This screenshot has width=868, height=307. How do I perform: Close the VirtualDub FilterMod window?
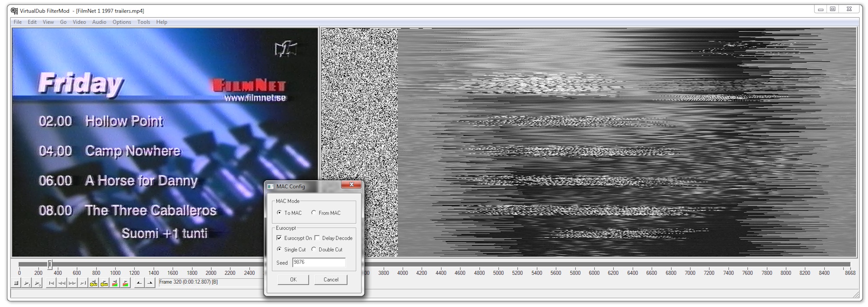click(x=849, y=9)
